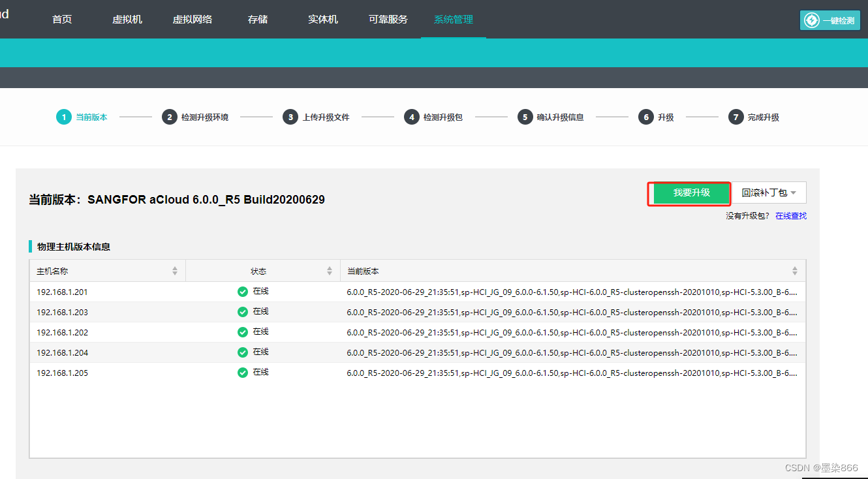Click the online status icon for 192.168.1.202
The width and height of the screenshot is (868, 479).
coord(243,332)
